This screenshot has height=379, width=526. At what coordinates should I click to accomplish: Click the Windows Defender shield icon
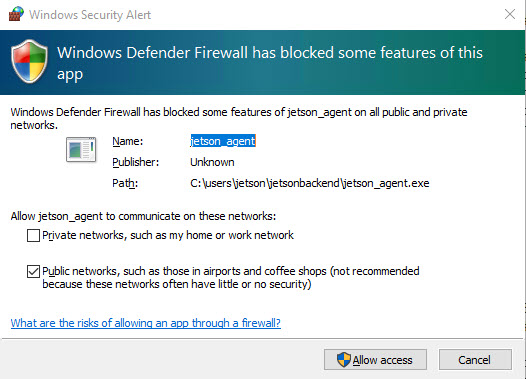[29, 61]
